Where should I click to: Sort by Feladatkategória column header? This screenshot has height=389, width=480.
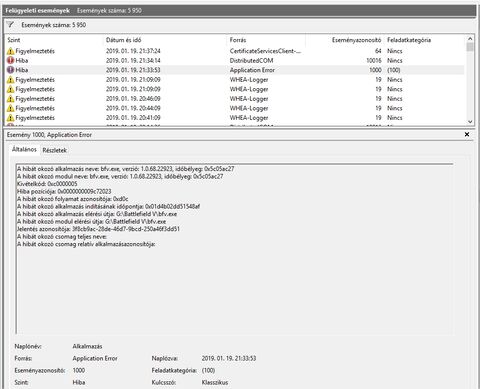click(409, 40)
